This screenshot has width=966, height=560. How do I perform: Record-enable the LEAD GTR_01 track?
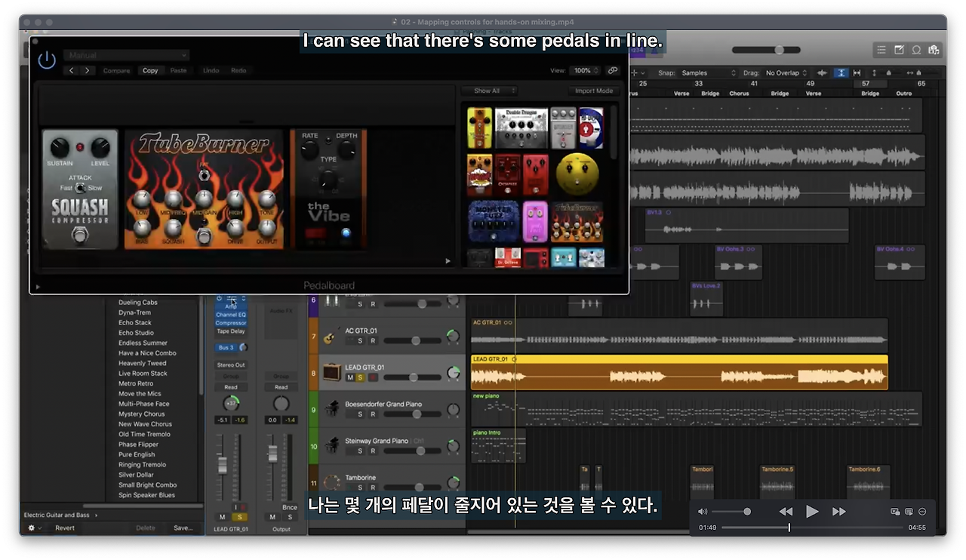373,377
